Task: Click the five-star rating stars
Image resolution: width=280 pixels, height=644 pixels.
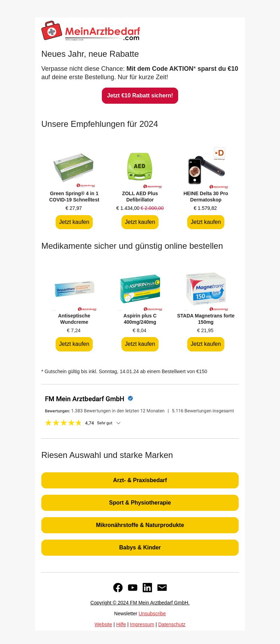Action: 63,423
